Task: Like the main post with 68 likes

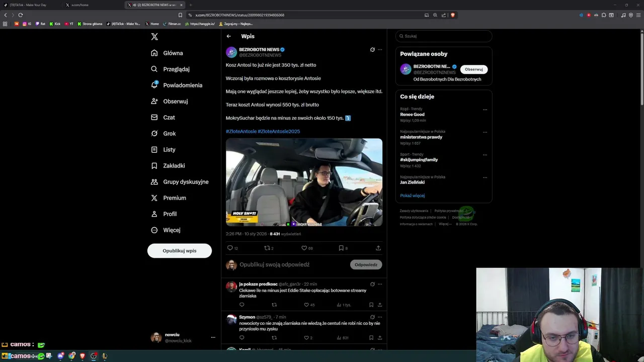Action: [304, 248]
